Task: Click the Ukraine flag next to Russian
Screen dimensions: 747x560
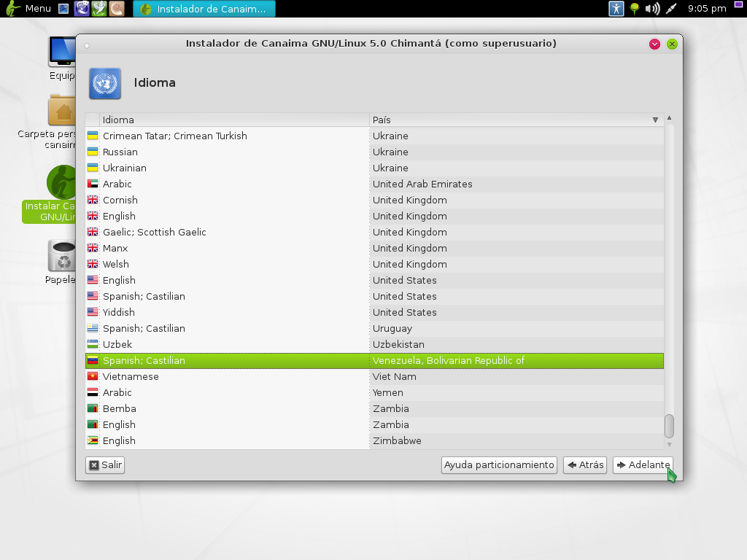Action: pos(93,152)
